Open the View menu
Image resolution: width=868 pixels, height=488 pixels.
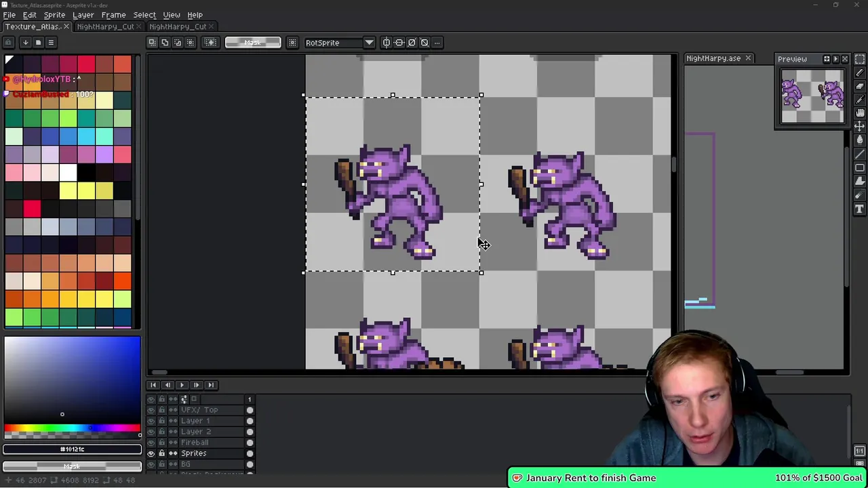click(172, 15)
